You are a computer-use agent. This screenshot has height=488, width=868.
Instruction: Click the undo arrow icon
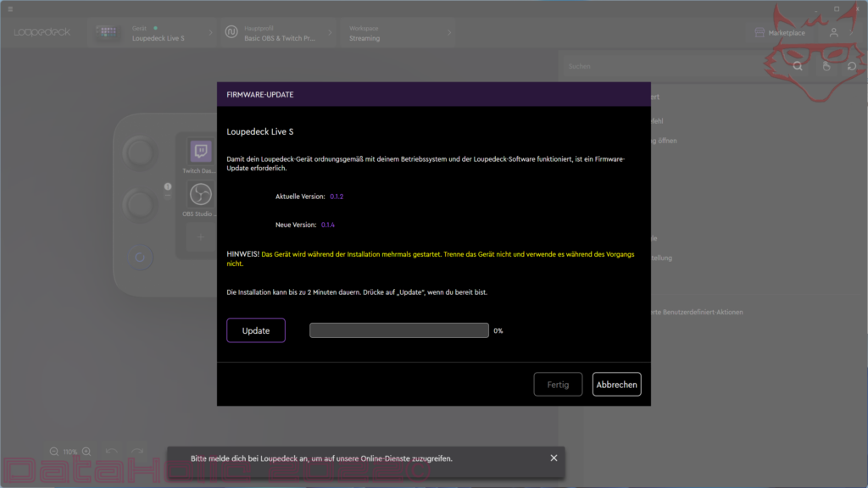tap(111, 452)
